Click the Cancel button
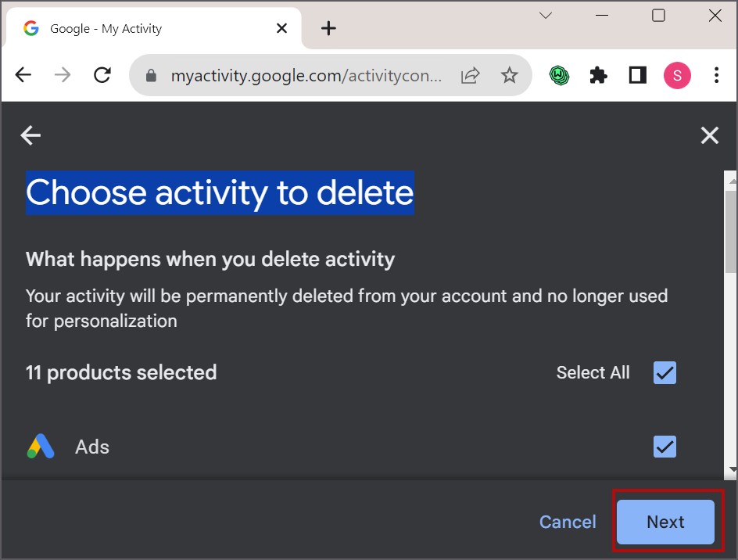The width and height of the screenshot is (738, 560). pyautogui.click(x=568, y=522)
